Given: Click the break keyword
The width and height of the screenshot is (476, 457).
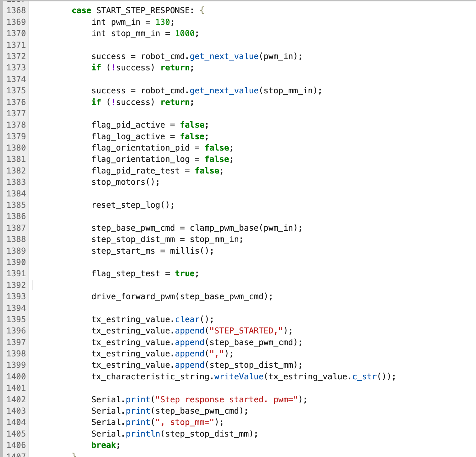Looking at the screenshot, I should pos(103,445).
